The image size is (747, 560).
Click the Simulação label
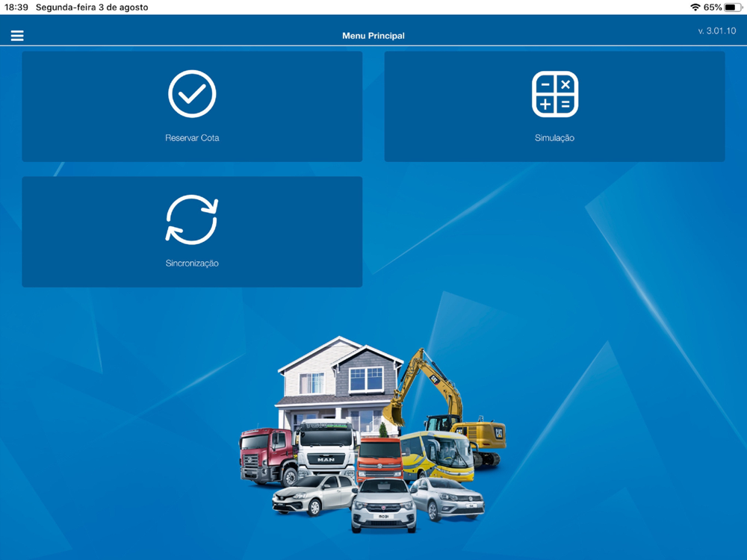coord(554,137)
